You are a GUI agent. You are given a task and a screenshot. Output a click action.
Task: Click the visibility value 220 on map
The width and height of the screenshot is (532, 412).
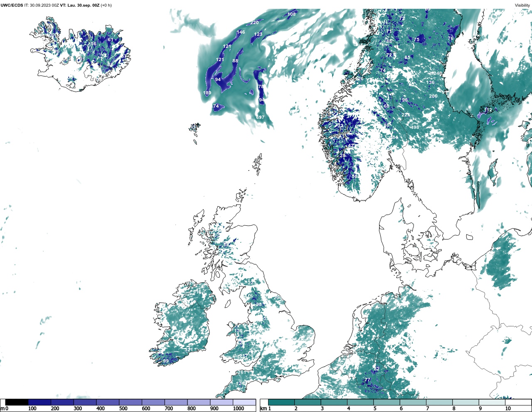tap(254, 22)
